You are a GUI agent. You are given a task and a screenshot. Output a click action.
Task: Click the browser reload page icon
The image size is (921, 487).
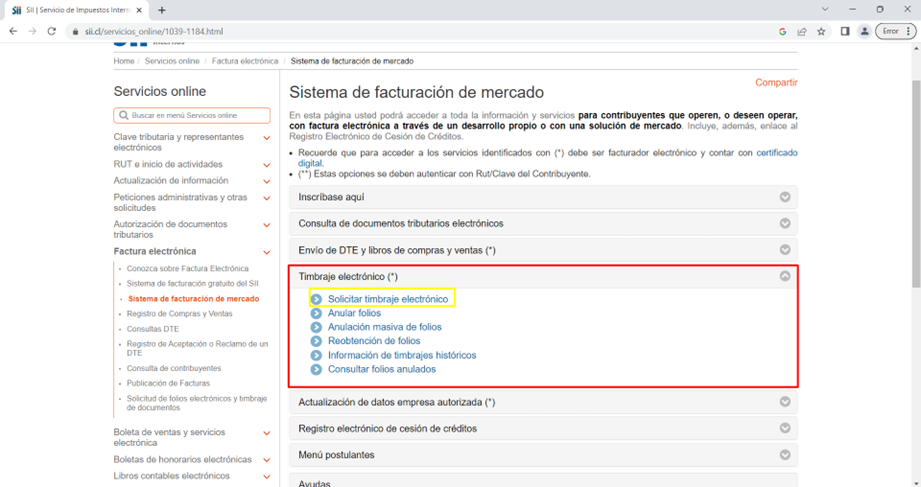[x=51, y=31]
